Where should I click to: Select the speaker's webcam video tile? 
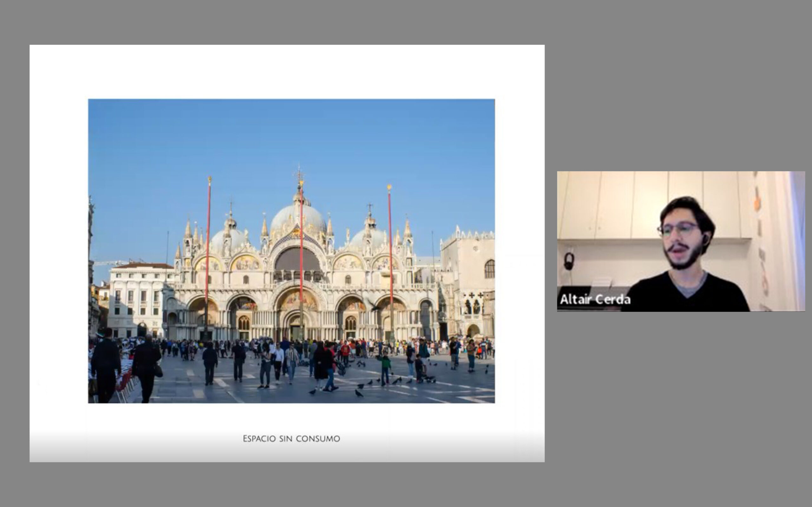[680, 241]
